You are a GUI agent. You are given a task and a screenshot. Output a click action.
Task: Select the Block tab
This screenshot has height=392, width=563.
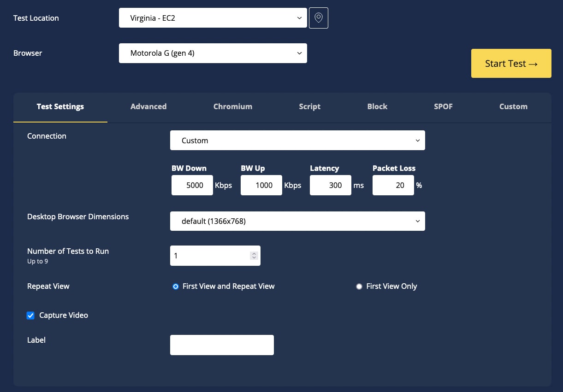[377, 106]
